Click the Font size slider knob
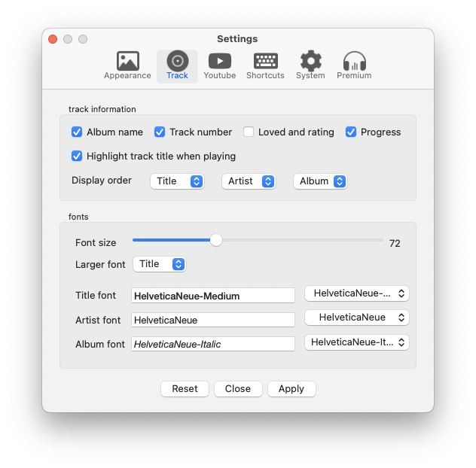The height and width of the screenshot is (468, 476). (216, 240)
